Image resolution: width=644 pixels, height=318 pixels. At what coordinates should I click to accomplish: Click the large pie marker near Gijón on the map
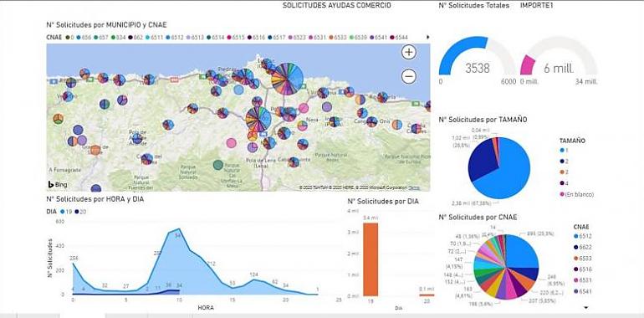[287, 79]
